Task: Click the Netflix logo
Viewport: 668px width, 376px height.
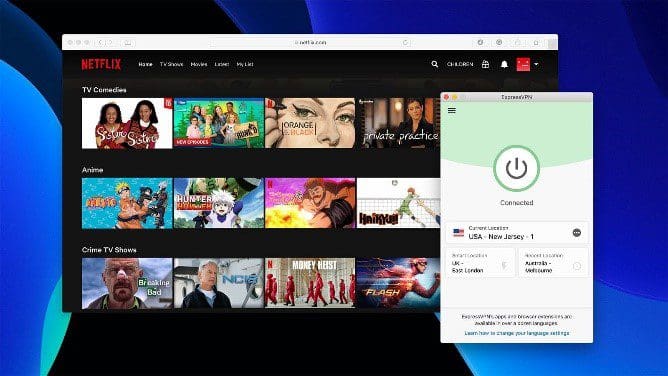Action: click(x=101, y=64)
